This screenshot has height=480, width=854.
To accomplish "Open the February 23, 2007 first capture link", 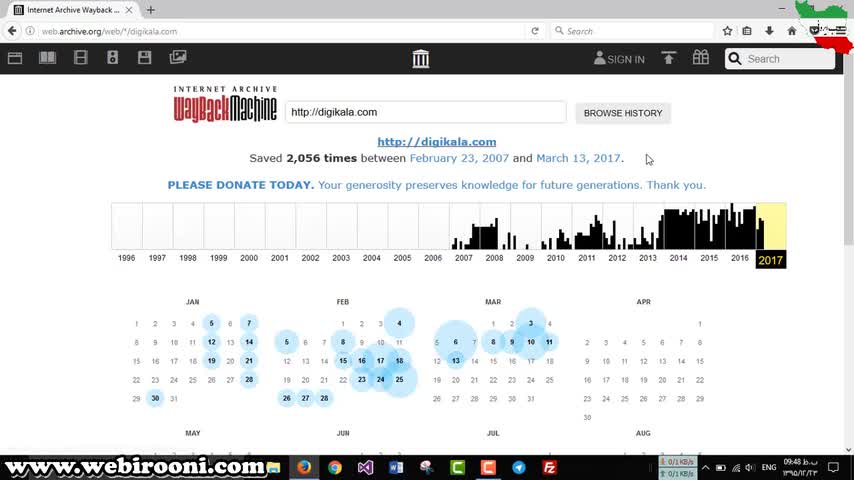I will pyautogui.click(x=459, y=158).
